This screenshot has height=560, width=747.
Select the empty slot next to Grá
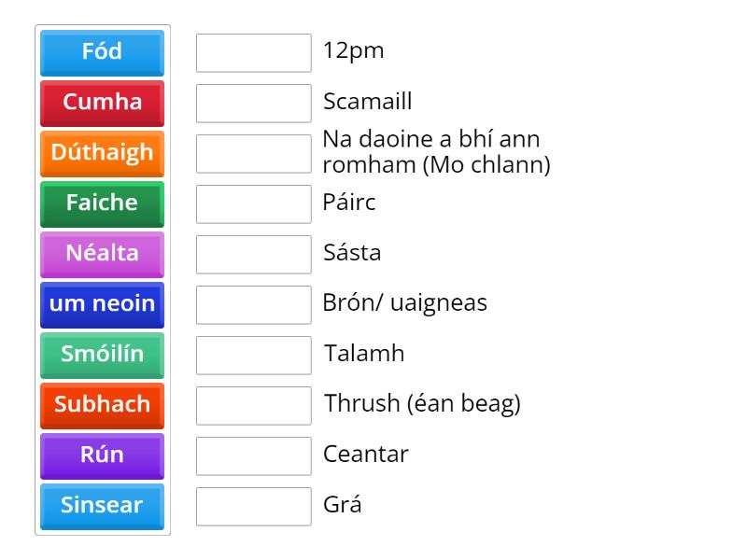(x=253, y=506)
